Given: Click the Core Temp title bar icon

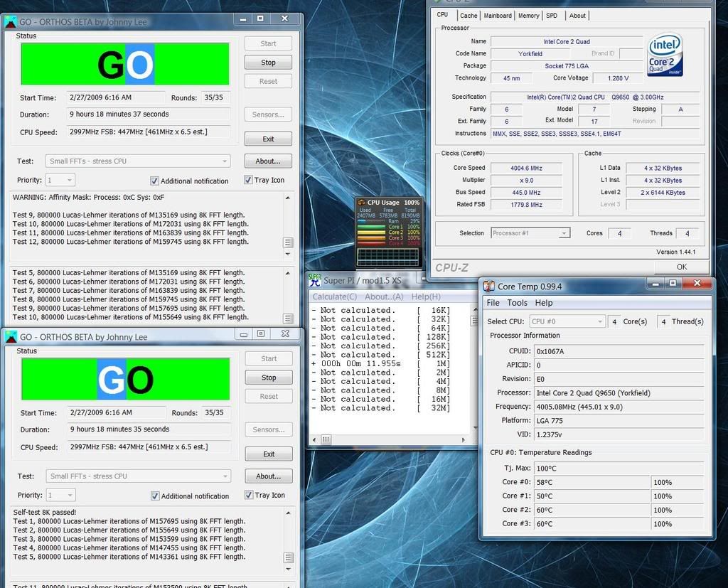Looking at the screenshot, I should click(489, 286).
